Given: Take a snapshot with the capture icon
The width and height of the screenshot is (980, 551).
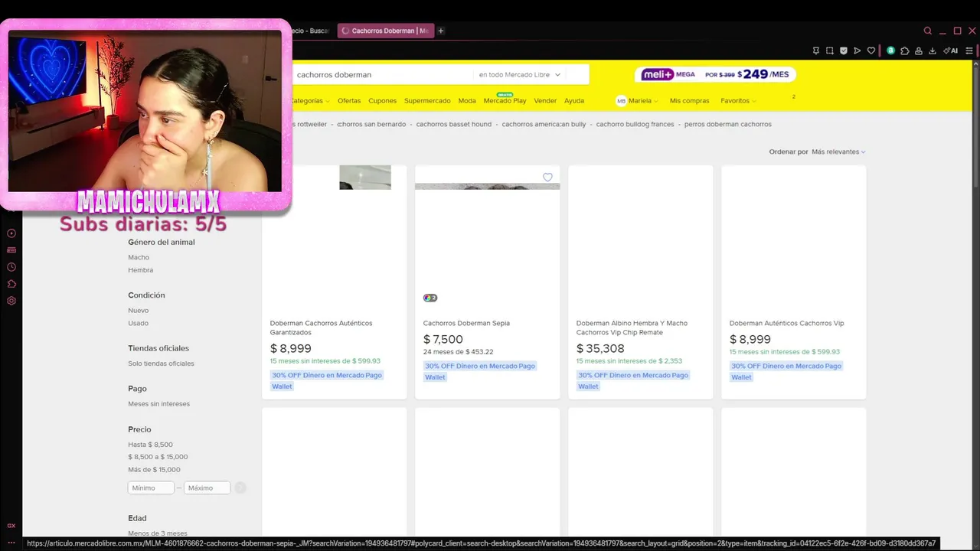Looking at the screenshot, I should 830,51.
